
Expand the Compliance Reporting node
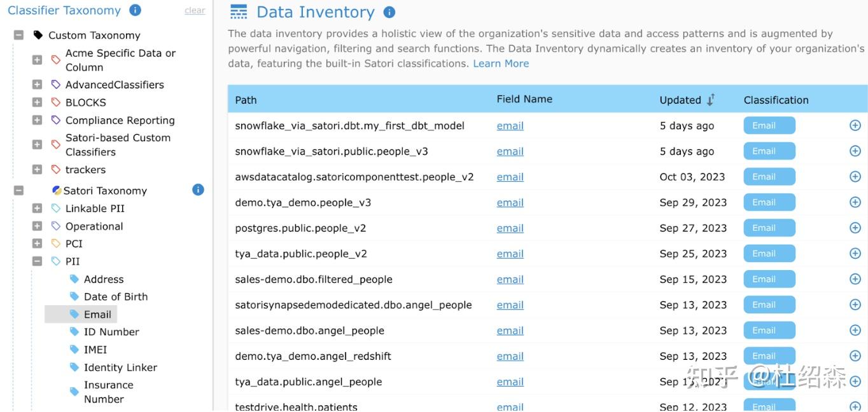click(x=37, y=120)
